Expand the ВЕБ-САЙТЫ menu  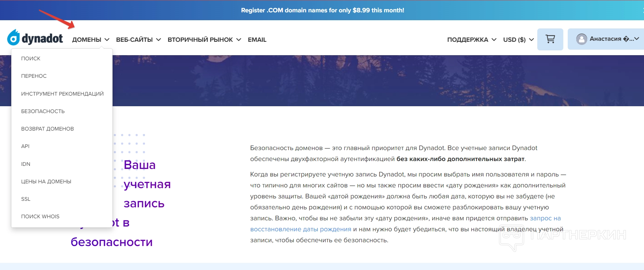[x=139, y=40]
